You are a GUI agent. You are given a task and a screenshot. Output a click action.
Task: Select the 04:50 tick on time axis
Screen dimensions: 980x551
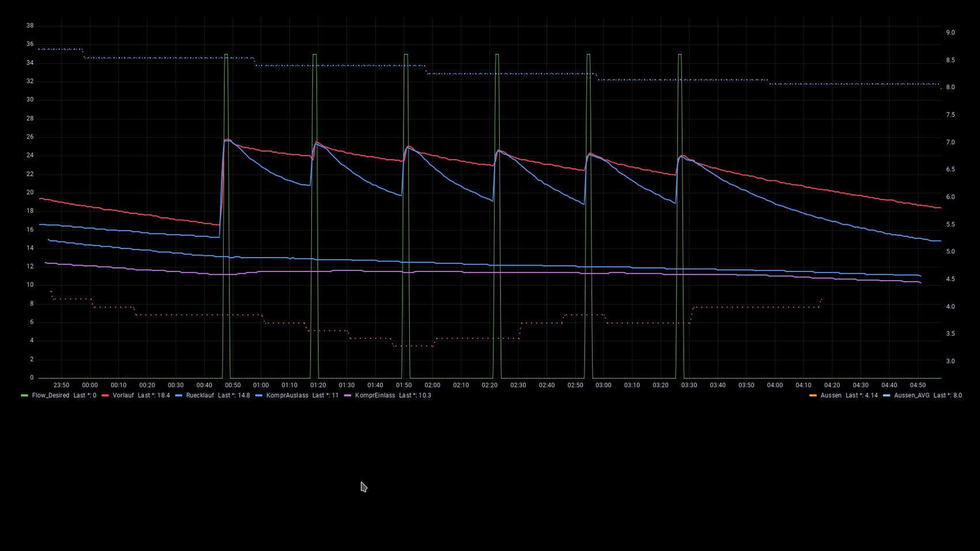(x=918, y=385)
